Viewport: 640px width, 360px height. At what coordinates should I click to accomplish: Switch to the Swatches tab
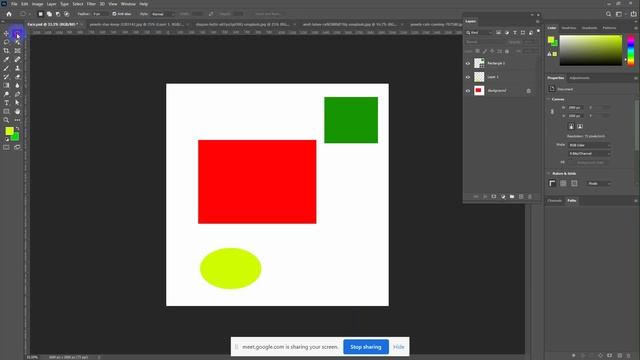click(569, 28)
